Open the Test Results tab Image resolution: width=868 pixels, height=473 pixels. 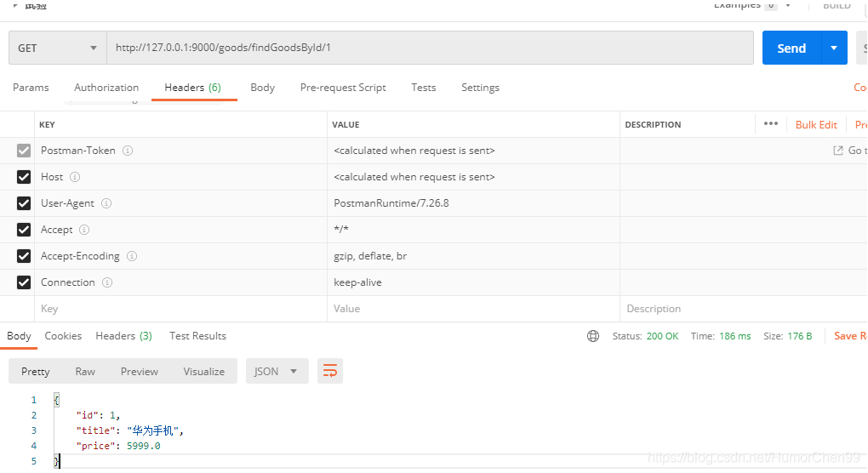click(197, 336)
